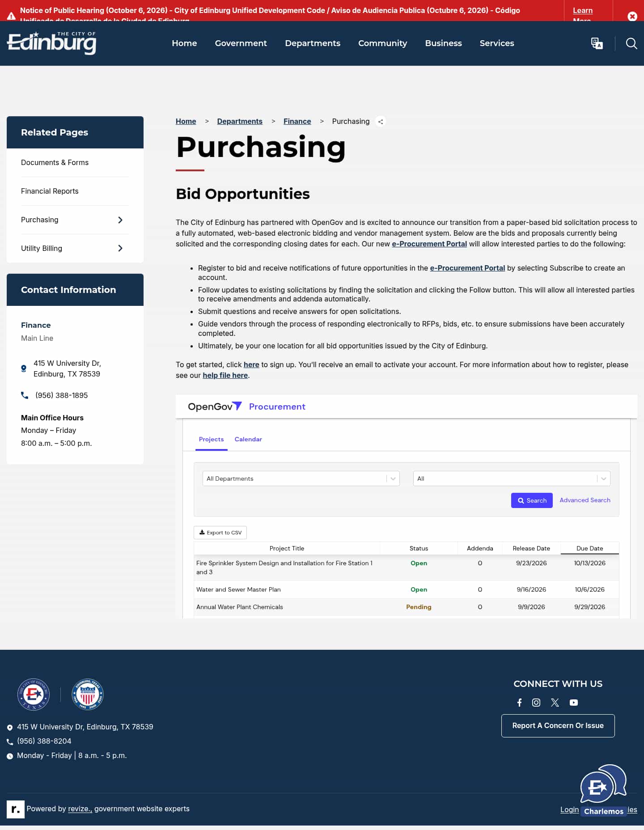Click the Learn More alert link

[x=582, y=13]
